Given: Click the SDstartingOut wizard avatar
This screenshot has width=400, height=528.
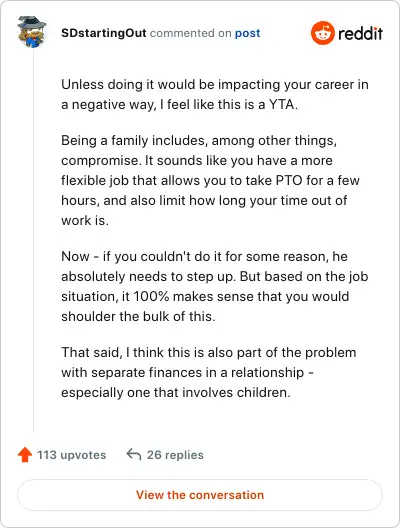Looking at the screenshot, I should (32, 32).
